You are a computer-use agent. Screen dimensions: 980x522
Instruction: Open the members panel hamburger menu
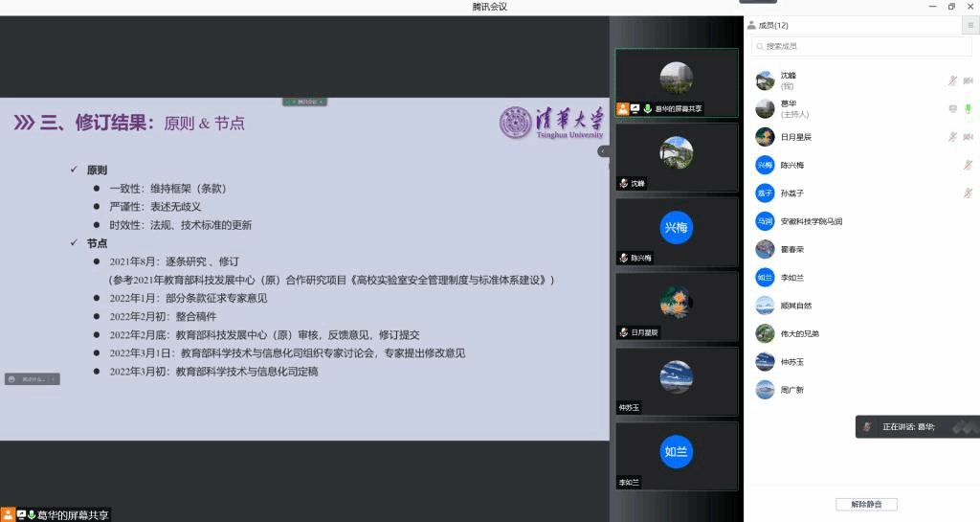coord(969,26)
